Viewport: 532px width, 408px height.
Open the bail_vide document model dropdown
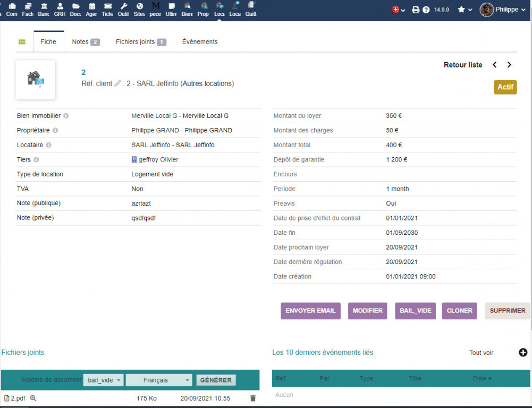(x=103, y=380)
